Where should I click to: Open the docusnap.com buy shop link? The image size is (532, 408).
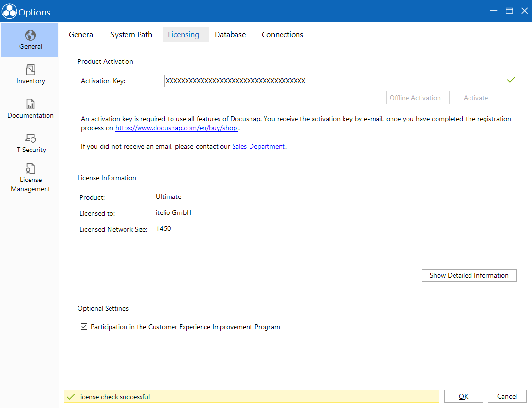pos(176,128)
